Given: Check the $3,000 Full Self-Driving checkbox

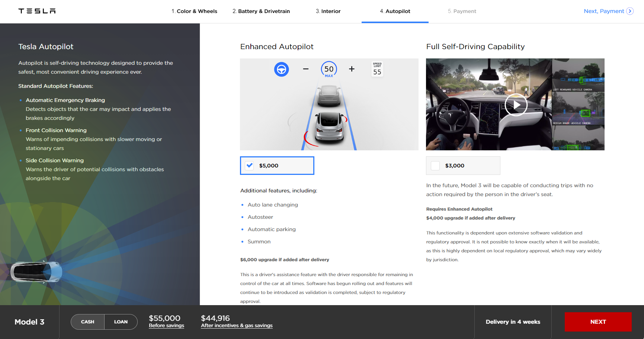Looking at the screenshot, I should click(435, 166).
